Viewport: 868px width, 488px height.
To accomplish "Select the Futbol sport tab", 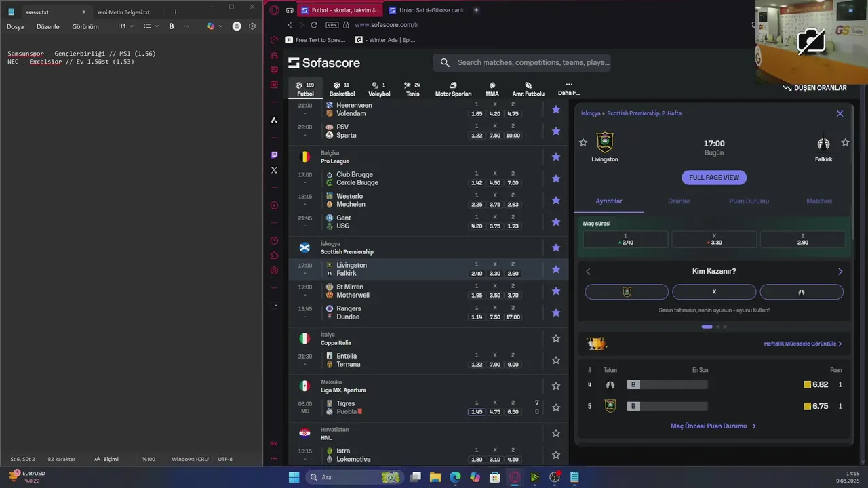I will pos(305,89).
